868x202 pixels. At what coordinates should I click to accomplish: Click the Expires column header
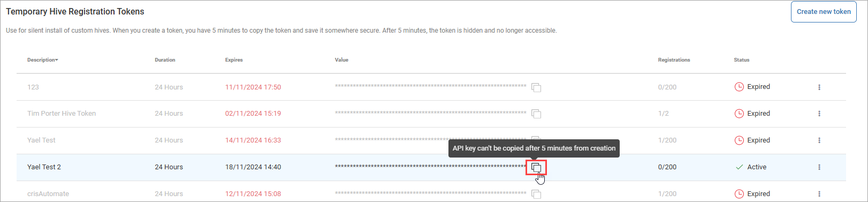234,60
